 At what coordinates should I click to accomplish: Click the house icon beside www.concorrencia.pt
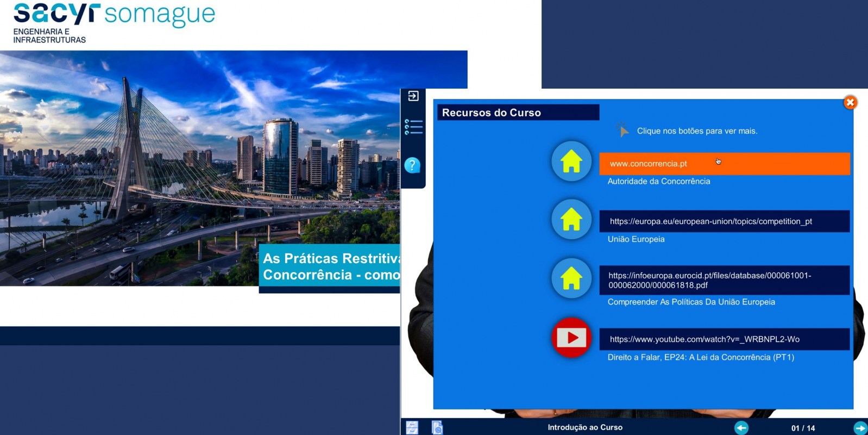tap(571, 161)
